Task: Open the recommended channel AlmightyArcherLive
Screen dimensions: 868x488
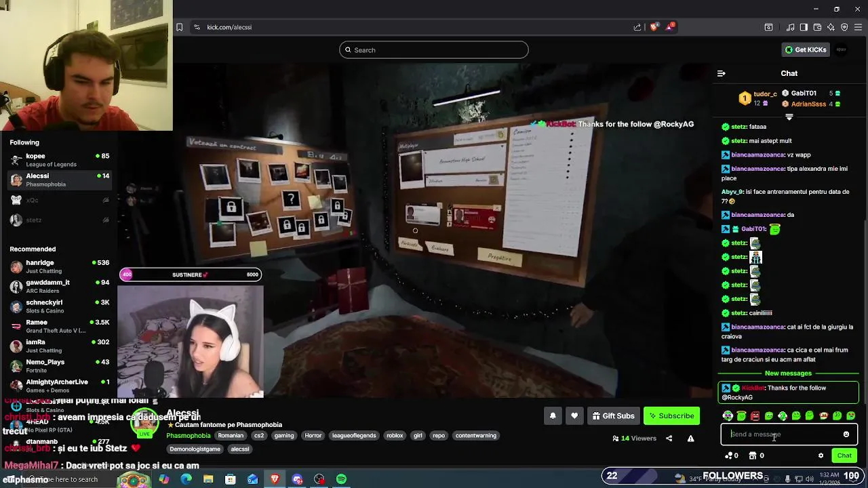Action: tap(59, 386)
